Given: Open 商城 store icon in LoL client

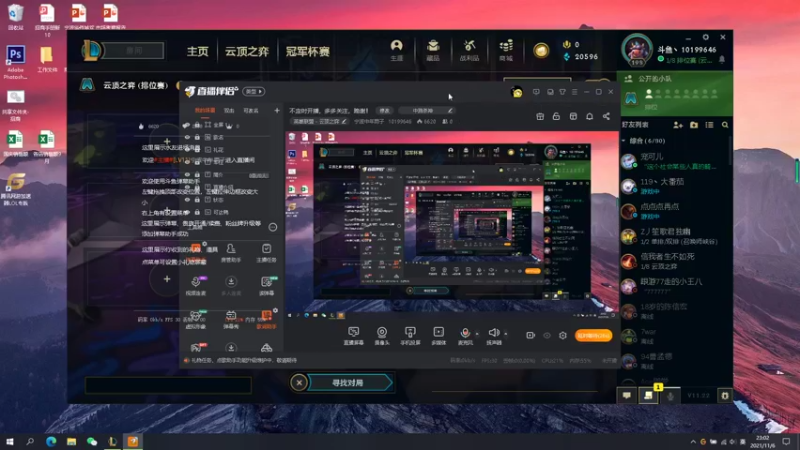Looking at the screenshot, I should (506, 51).
